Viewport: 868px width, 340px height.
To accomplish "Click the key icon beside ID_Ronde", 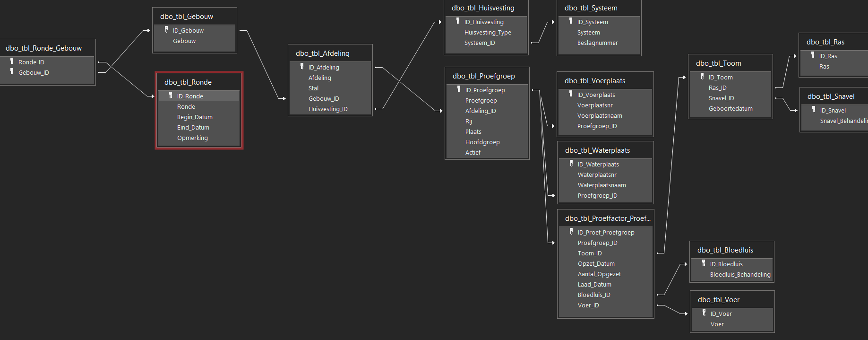I will click(171, 96).
